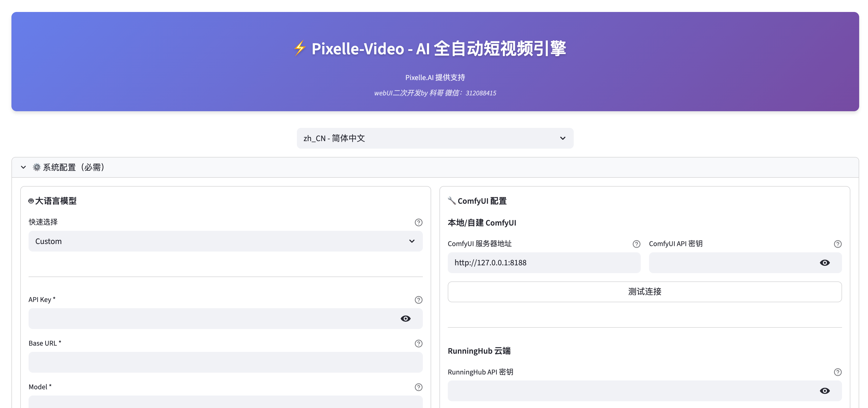Click help icon for RunningHub API 密钥
This screenshot has height=408, width=868.
tap(838, 372)
